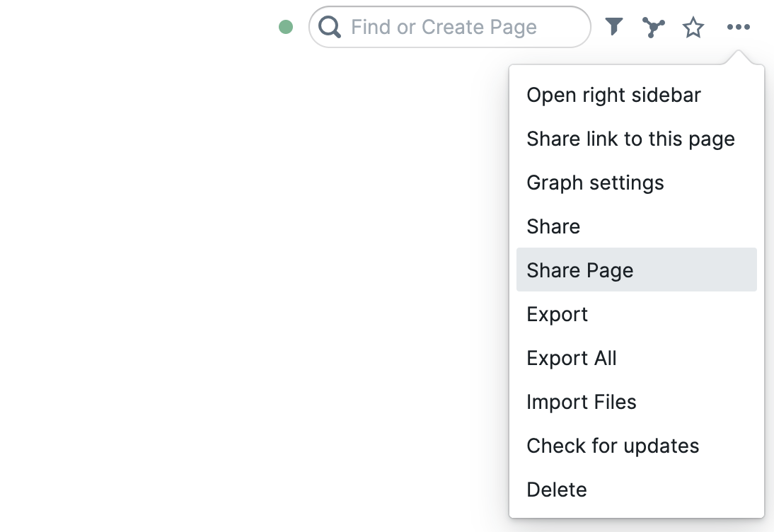This screenshot has width=774, height=532.
Task: Choose Share link to this page
Action: click(x=630, y=139)
